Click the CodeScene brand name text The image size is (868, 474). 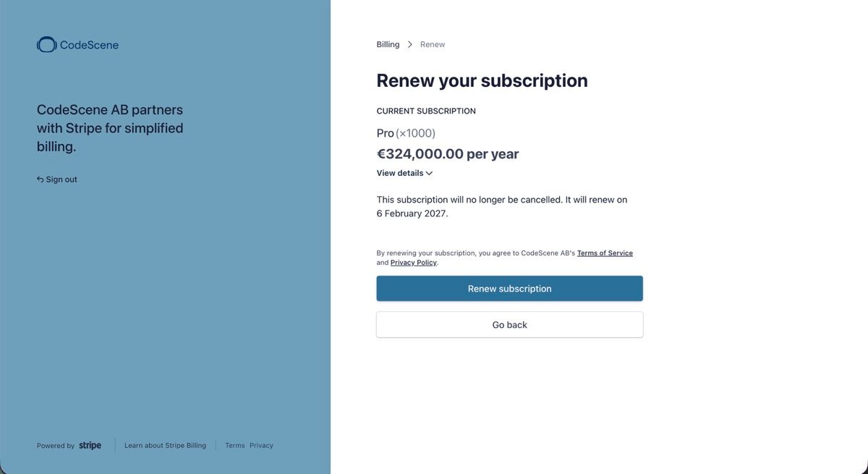pyautogui.click(x=89, y=45)
